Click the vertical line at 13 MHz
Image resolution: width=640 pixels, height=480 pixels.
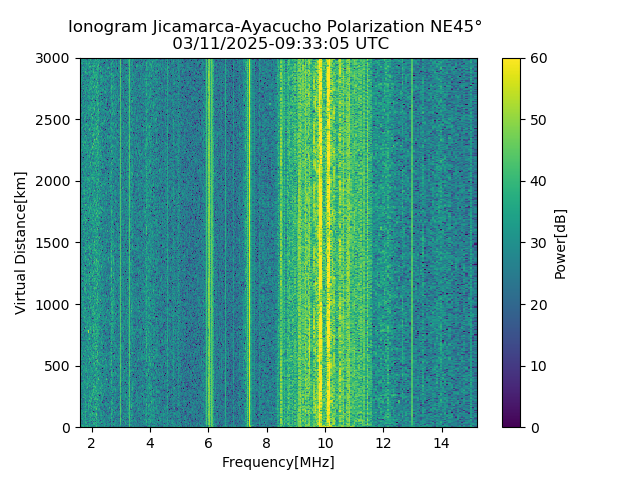coord(412,243)
